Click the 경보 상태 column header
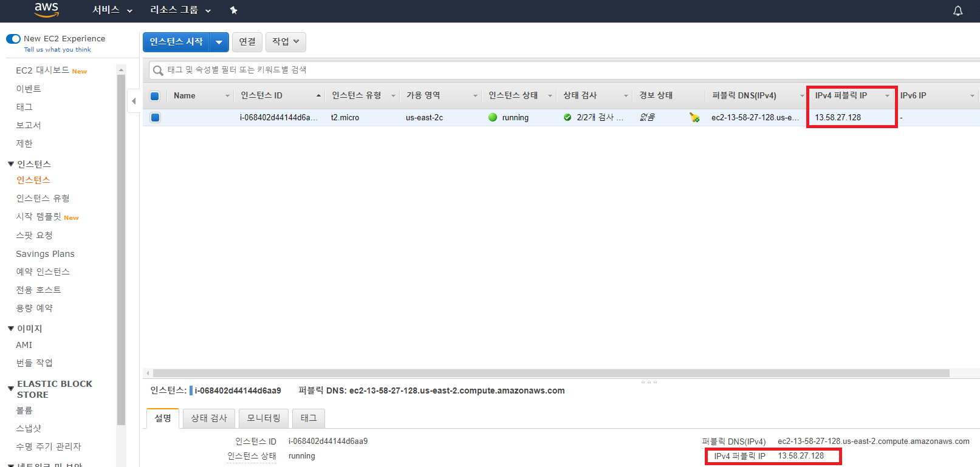980x467 pixels. coord(656,95)
